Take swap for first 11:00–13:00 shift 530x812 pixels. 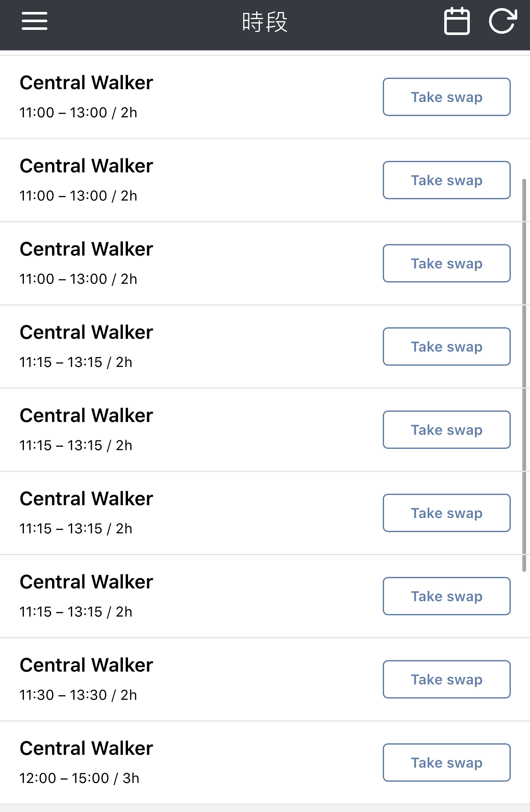(x=446, y=97)
